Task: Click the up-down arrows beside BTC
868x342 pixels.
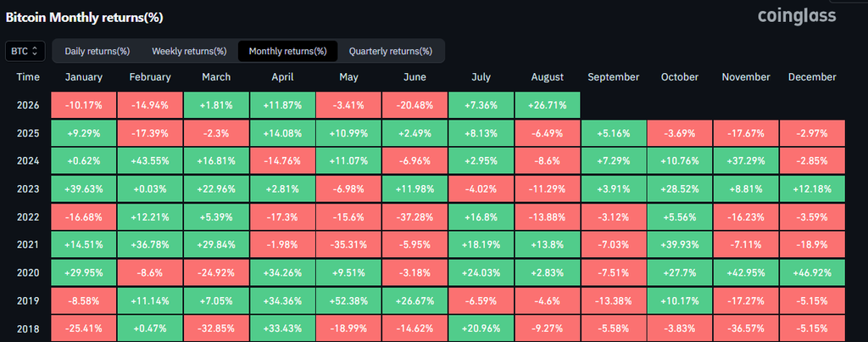Action: click(x=35, y=51)
